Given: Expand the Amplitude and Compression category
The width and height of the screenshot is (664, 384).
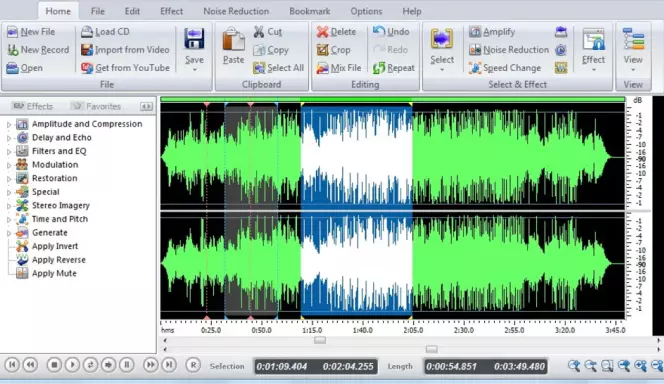Looking at the screenshot, I should 8,124.
